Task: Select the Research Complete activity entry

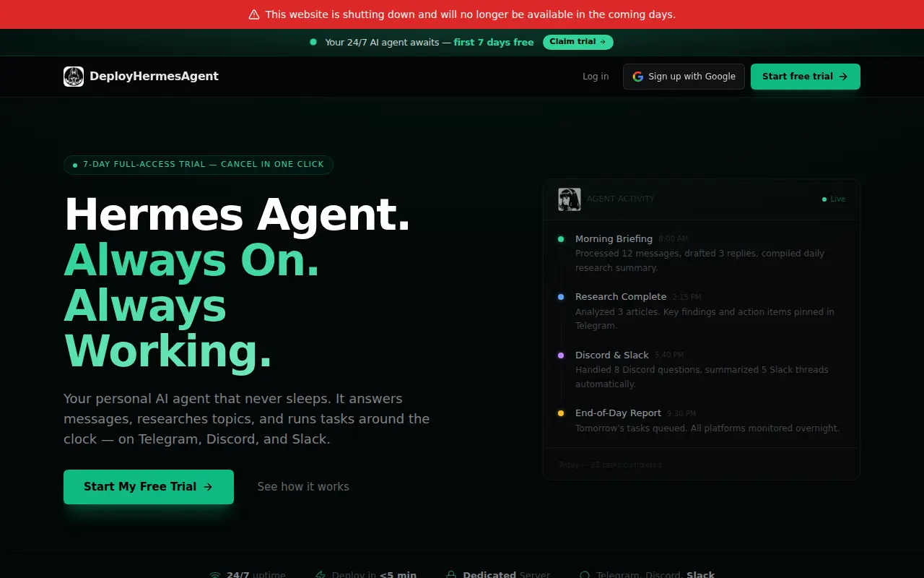Action: click(702, 311)
